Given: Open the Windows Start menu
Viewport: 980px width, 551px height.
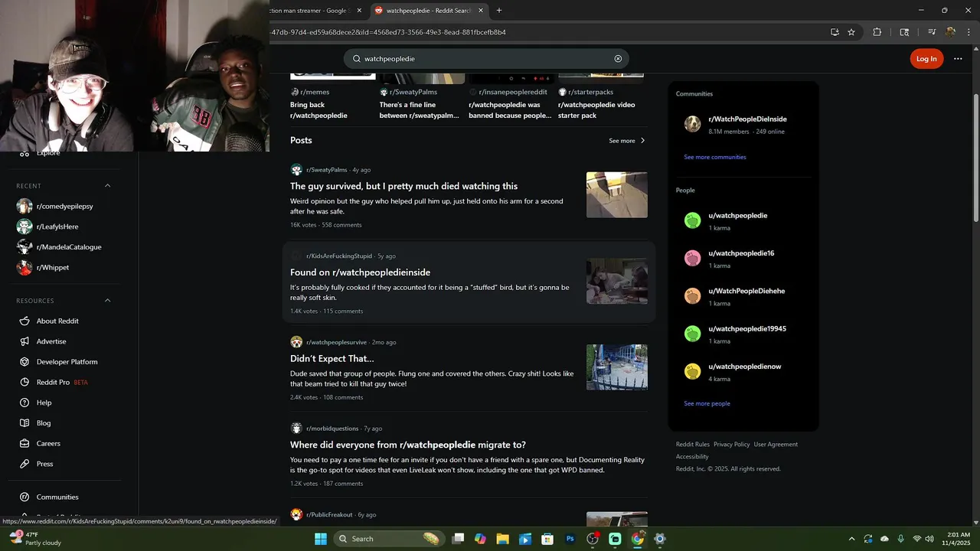Looking at the screenshot, I should tap(321, 539).
